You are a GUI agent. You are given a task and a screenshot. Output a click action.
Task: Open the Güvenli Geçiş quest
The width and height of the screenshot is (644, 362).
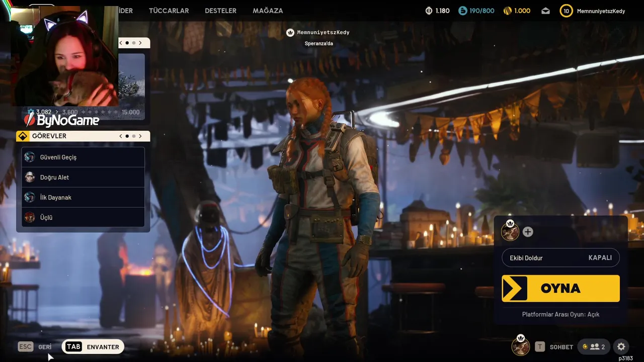[x=84, y=157]
